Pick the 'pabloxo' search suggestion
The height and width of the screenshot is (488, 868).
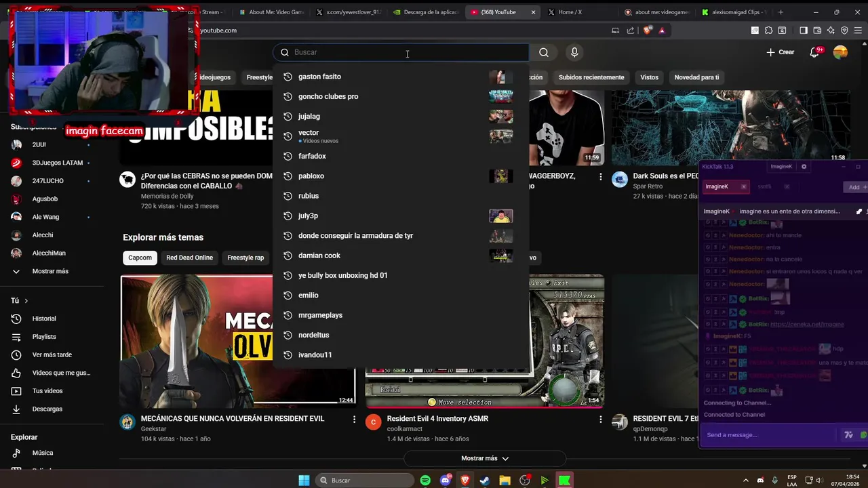(x=401, y=176)
